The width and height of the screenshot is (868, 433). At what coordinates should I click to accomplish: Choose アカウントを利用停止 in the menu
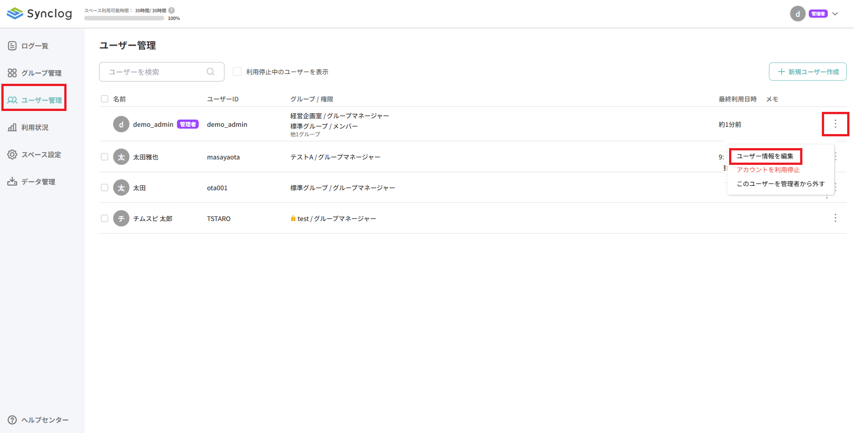click(768, 170)
